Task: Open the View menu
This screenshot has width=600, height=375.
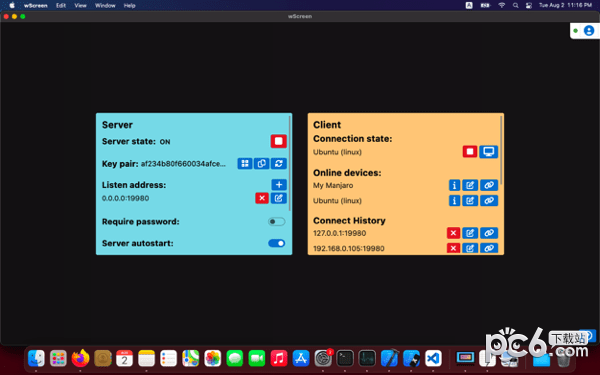Action: tap(80, 5)
